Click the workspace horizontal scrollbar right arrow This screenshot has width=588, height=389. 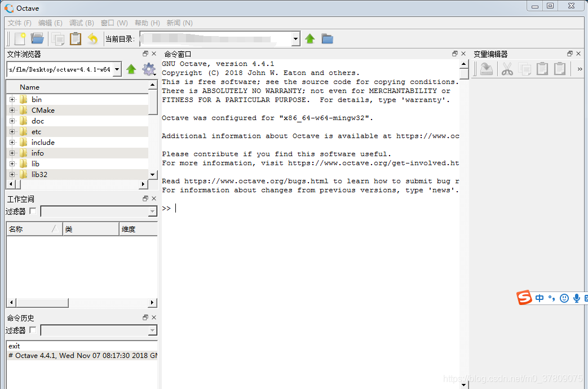tap(152, 302)
